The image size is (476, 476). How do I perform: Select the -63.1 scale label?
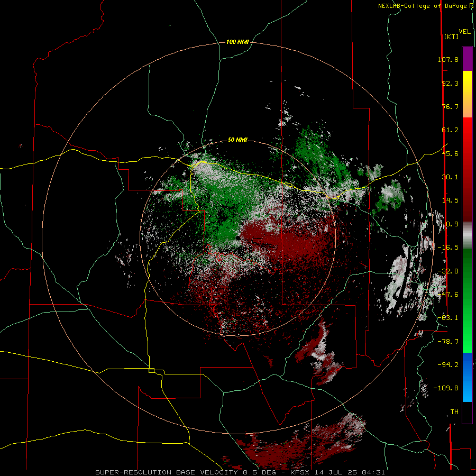pyautogui.click(x=448, y=318)
